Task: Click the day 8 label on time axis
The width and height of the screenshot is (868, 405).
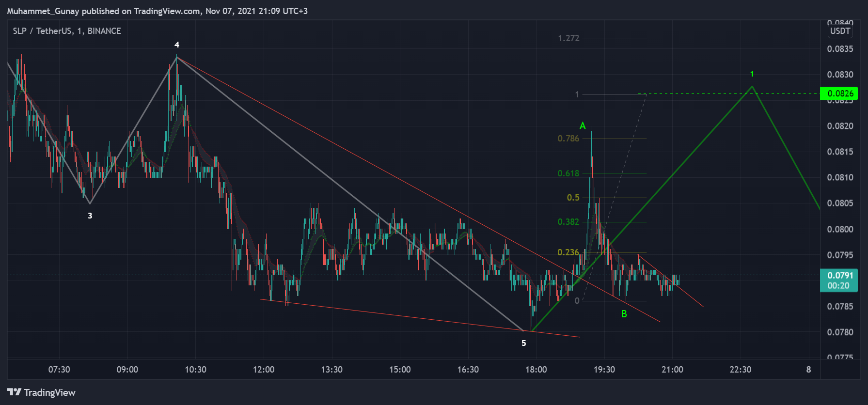Action: (x=808, y=370)
